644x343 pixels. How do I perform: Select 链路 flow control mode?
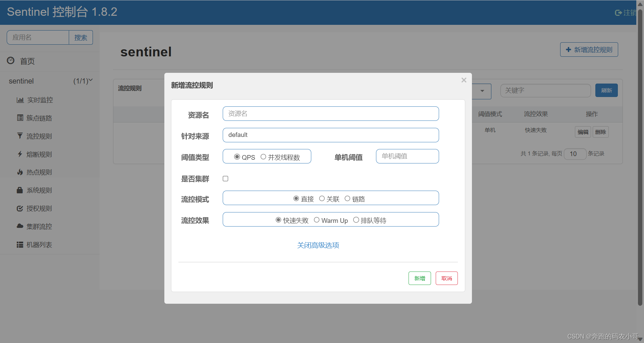click(347, 198)
